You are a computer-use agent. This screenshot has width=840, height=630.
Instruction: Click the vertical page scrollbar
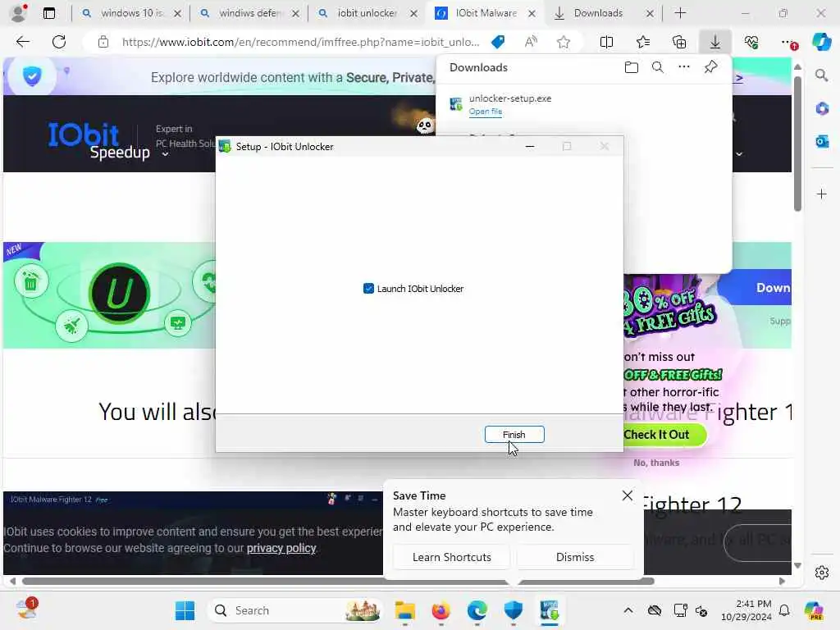coord(797,144)
